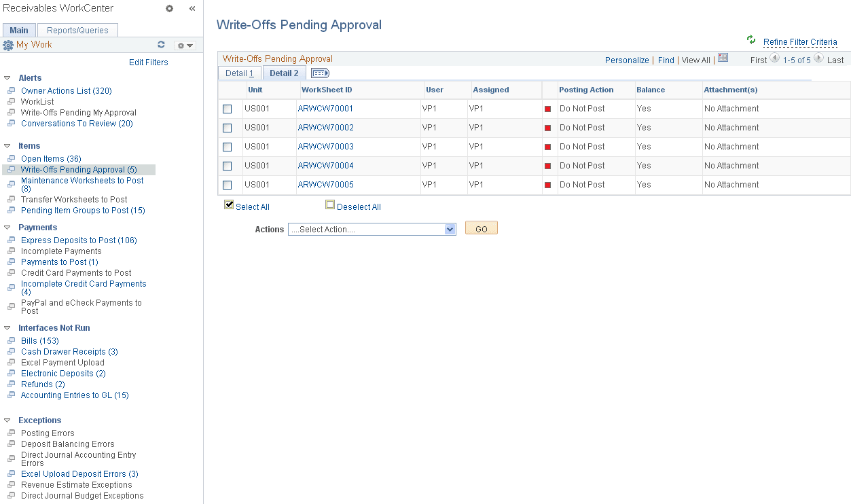Switch to the Detail 1 tab

[239, 73]
